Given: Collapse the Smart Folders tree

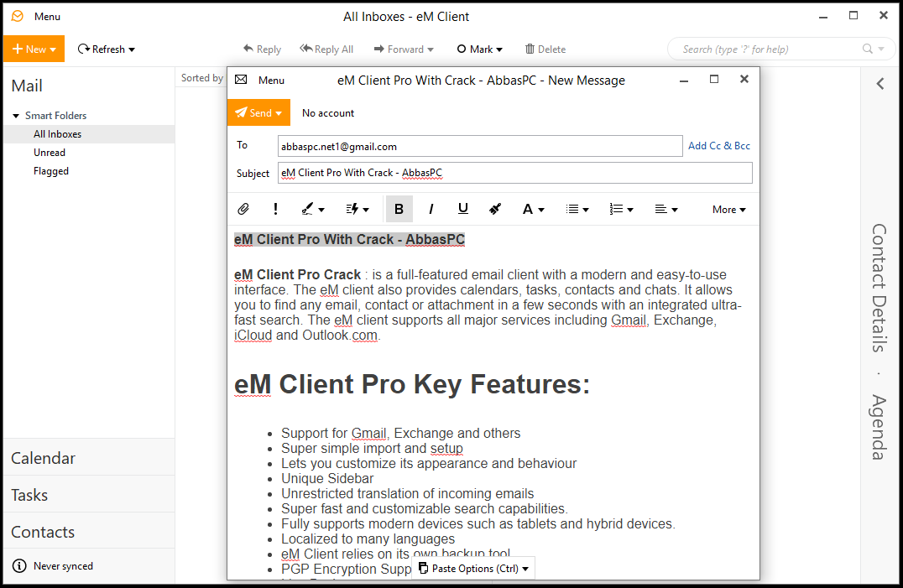Looking at the screenshot, I should 16,116.
